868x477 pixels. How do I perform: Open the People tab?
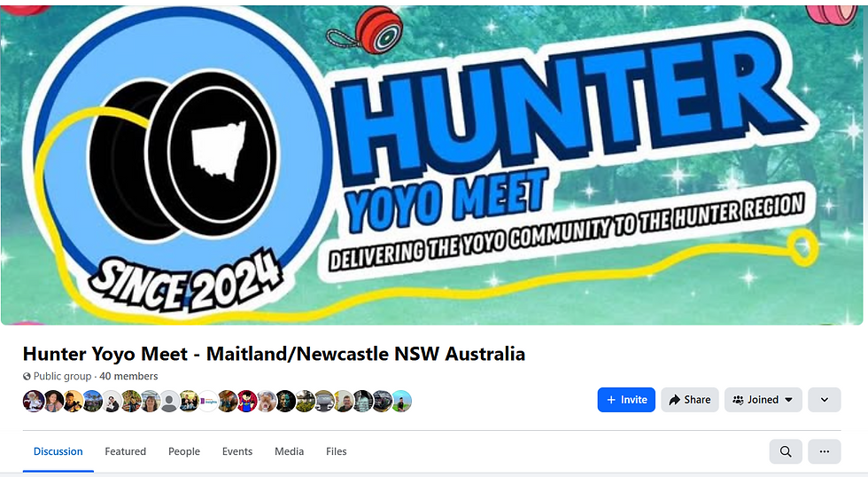[184, 451]
